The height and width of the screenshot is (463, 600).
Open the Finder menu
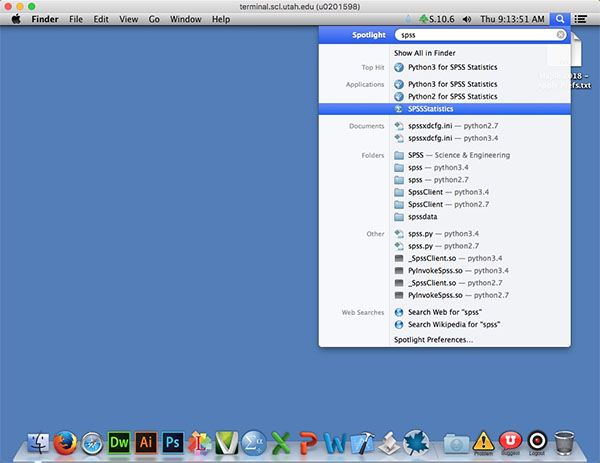coord(45,19)
